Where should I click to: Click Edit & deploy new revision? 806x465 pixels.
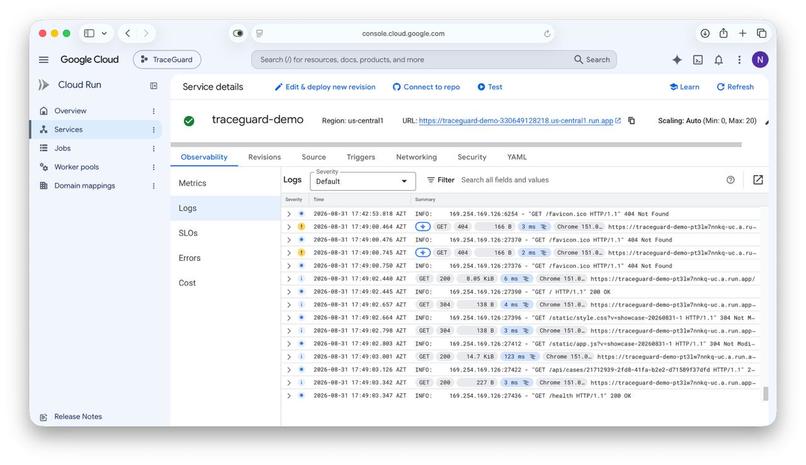point(325,87)
